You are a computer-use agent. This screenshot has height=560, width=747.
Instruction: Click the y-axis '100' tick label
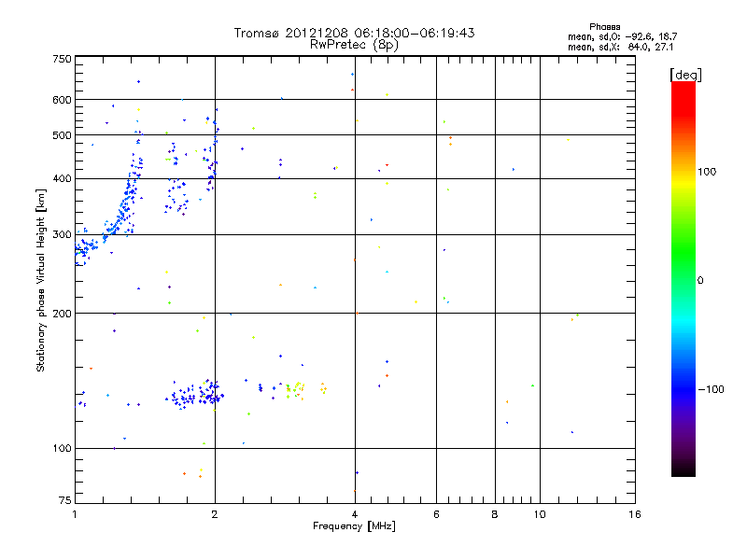coord(62,448)
